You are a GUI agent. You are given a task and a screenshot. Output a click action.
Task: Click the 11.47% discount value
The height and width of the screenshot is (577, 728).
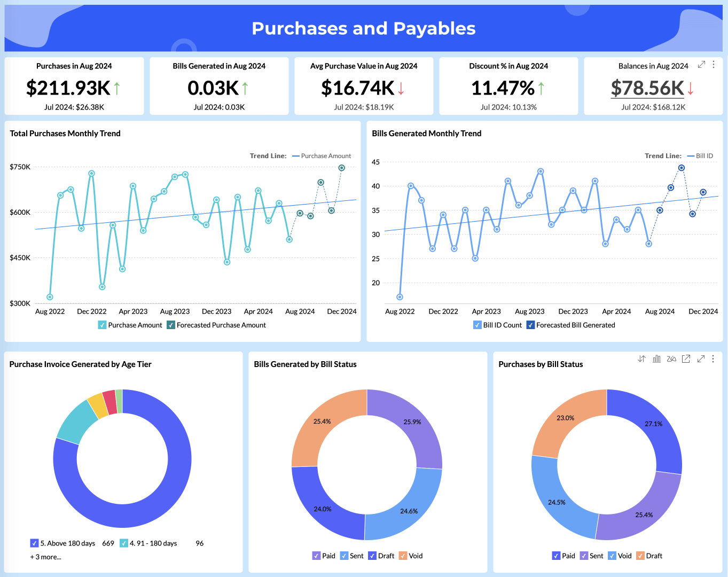[503, 88]
